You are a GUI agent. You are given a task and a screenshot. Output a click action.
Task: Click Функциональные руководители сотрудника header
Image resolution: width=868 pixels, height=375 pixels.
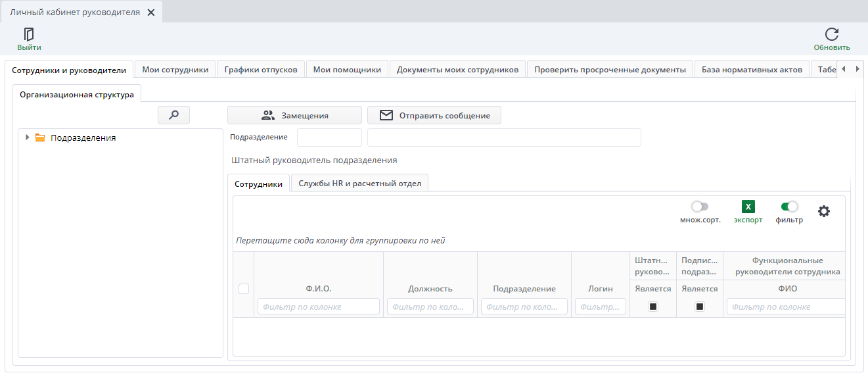click(x=787, y=266)
